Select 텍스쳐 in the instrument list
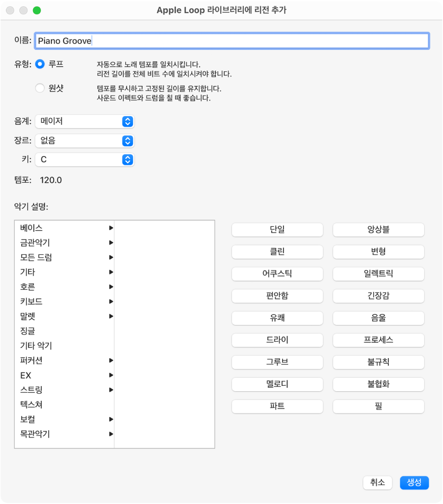 [64, 405]
